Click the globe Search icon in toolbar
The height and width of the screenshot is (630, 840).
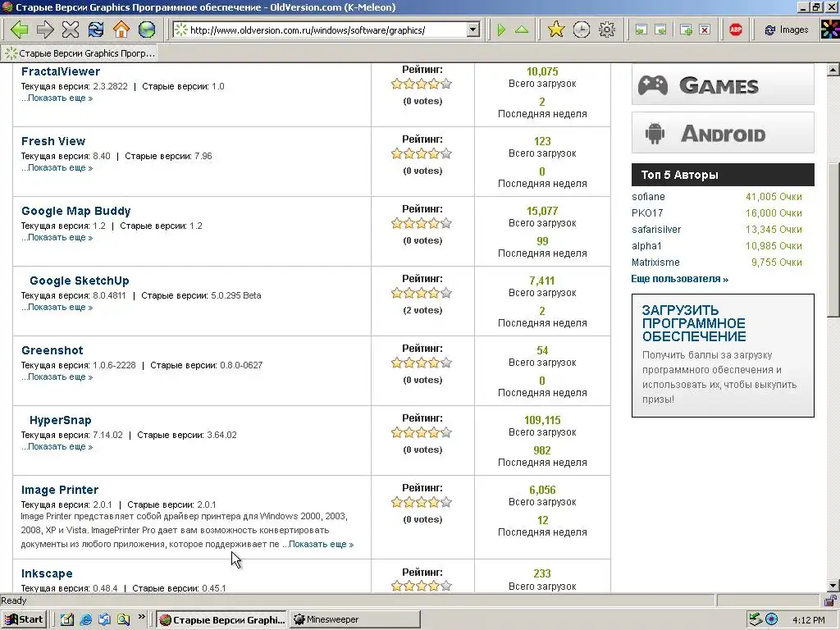coord(147,30)
